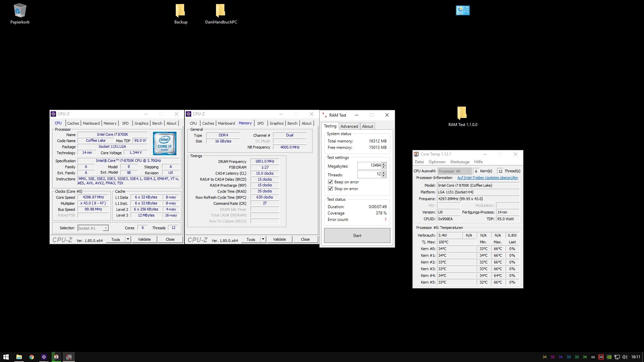Click the Core Speed value 4298.97 MHz
Image resolution: width=644 pixels, height=362 pixels.
click(93, 197)
